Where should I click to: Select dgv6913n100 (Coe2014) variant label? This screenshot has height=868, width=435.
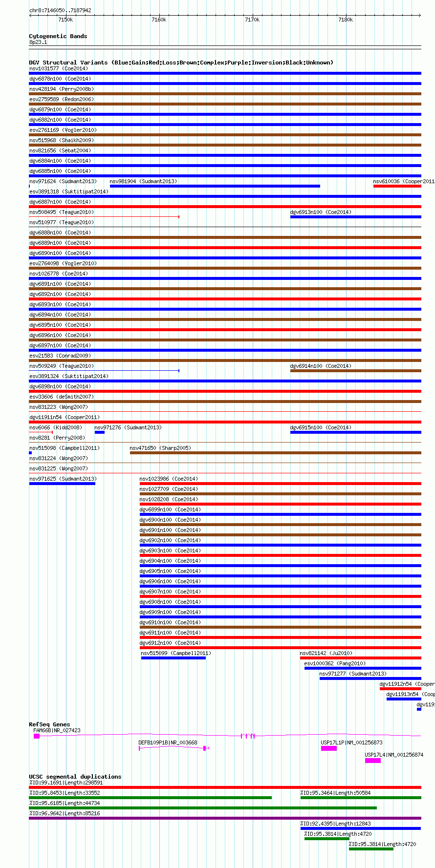[321, 212]
